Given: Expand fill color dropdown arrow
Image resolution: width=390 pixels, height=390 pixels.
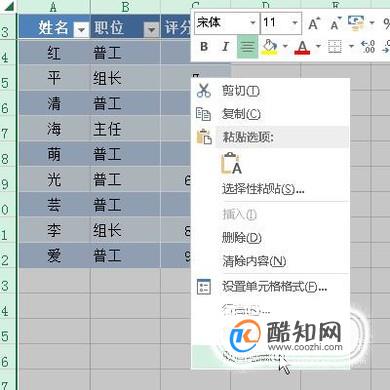Looking at the screenshot, I should [x=285, y=46].
